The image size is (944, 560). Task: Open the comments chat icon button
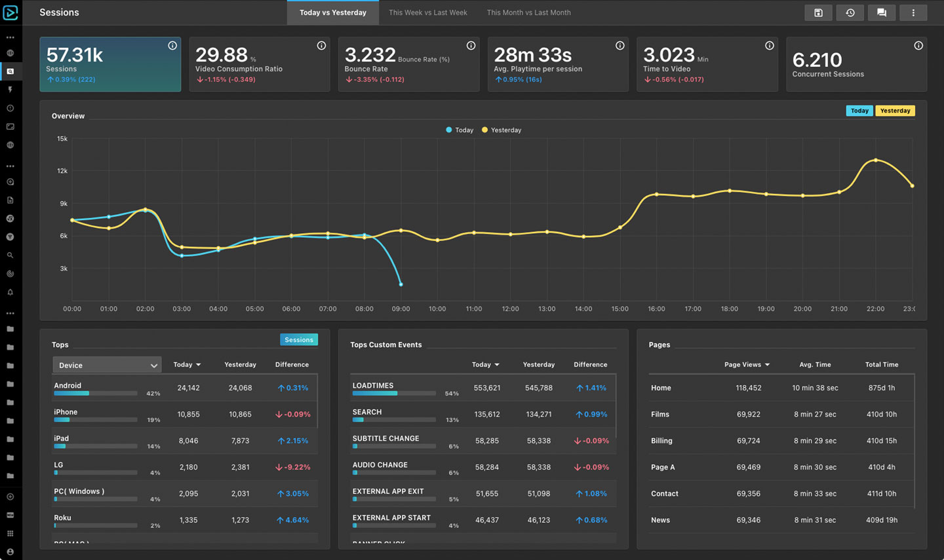[882, 12]
